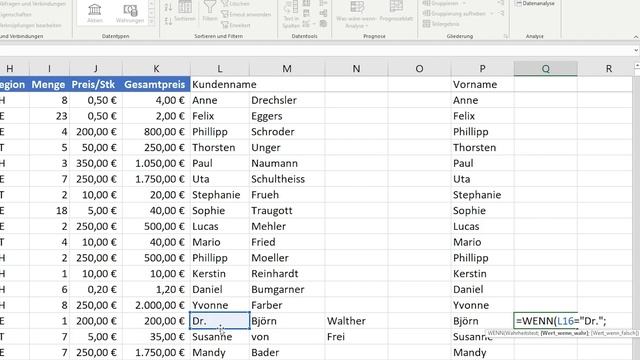640x360 pixels.
Task: Click the Prognoseblatt button
Action: coord(396,12)
